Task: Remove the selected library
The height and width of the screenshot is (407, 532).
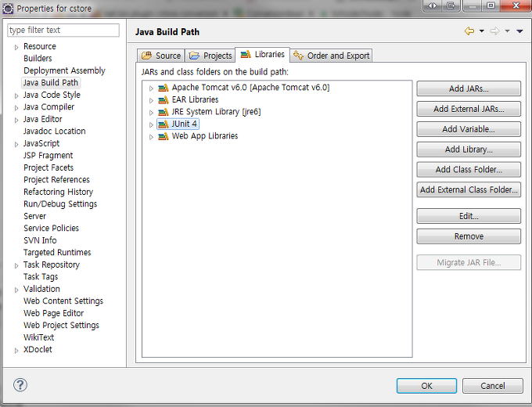Action: coord(469,236)
